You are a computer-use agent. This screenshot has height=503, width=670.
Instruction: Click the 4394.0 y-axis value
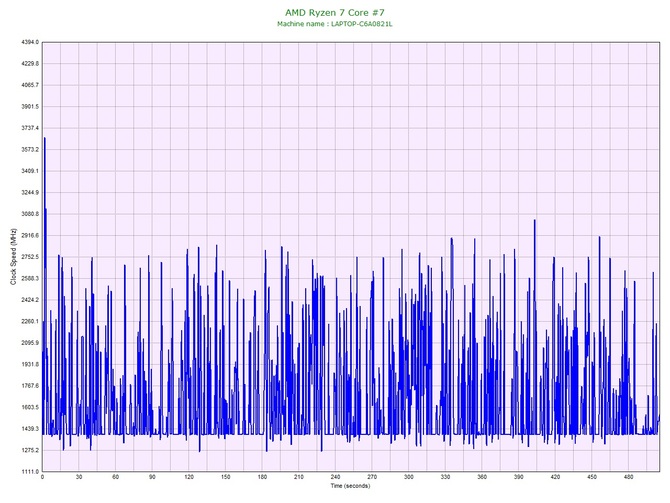tap(30, 42)
